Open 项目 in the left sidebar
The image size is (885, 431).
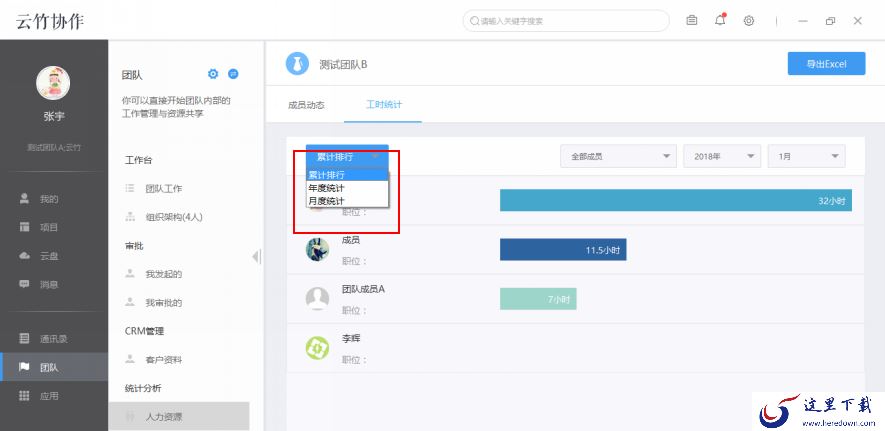54,227
